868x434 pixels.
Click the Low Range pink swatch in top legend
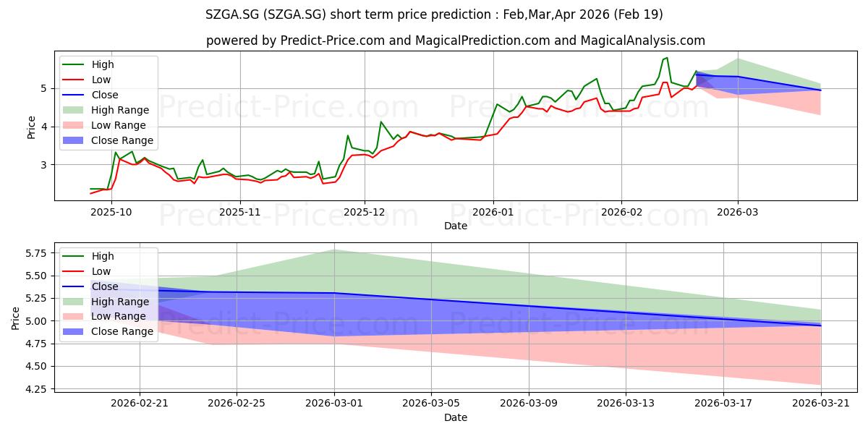click(75, 126)
